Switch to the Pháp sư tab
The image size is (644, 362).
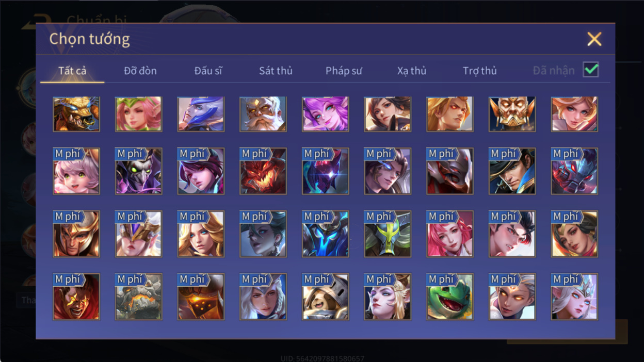coord(344,71)
